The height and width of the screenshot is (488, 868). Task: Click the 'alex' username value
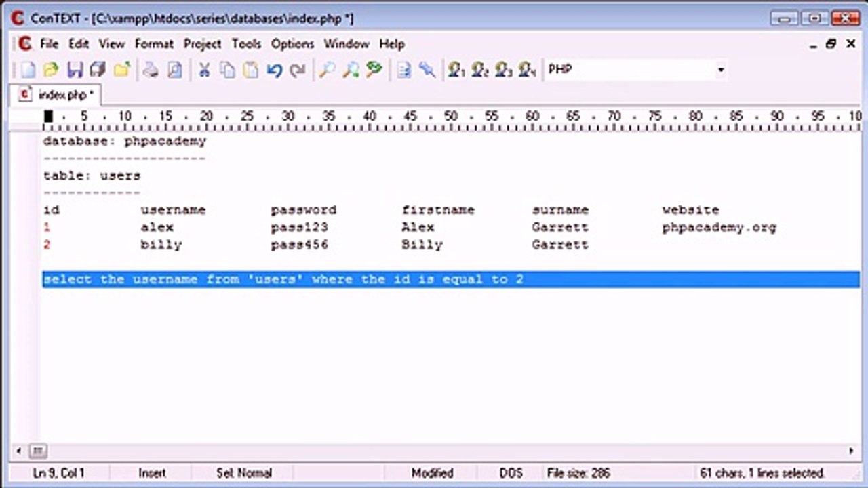click(x=157, y=227)
